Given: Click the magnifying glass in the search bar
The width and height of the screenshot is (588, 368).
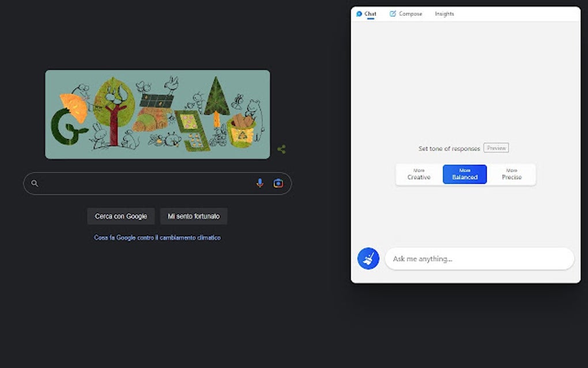Looking at the screenshot, I should (x=35, y=183).
